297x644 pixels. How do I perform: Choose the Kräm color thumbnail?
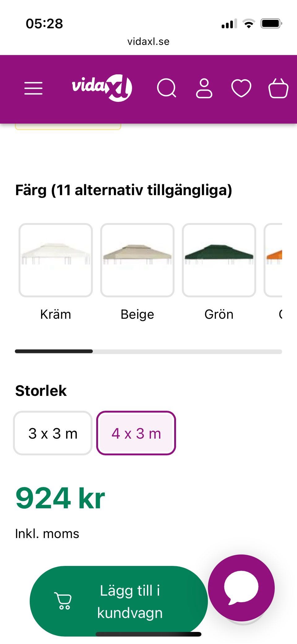click(56, 260)
